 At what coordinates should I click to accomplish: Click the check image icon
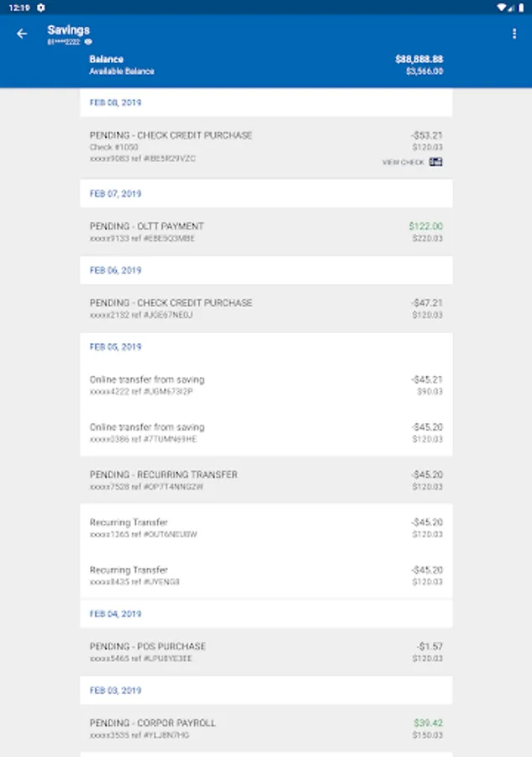coord(435,161)
